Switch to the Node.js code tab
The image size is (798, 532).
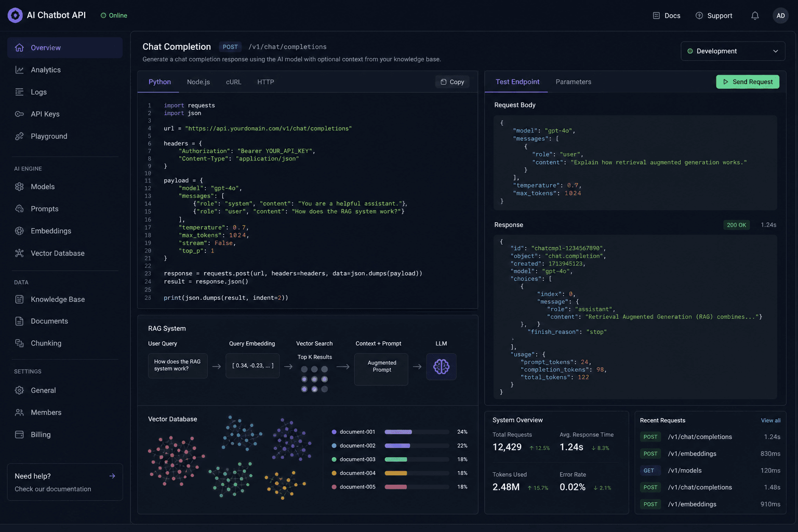(198, 82)
